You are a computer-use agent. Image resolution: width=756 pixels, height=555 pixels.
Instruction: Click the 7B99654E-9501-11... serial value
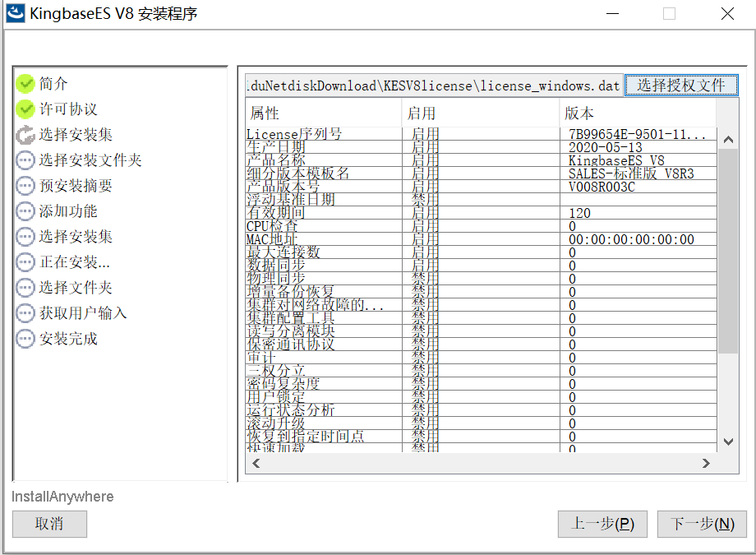tap(637, 134)
